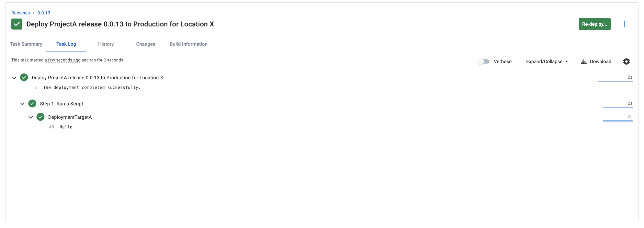
Task: Click the green check icon for Step 1
Action: pyautogui.click(x=32, y=103)
